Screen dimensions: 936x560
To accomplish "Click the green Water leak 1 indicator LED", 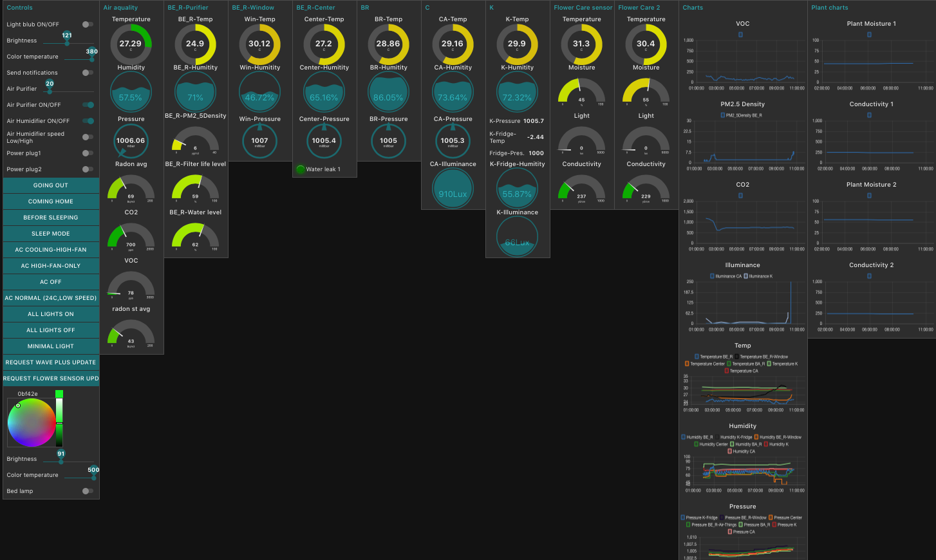I will click(300, 169).
